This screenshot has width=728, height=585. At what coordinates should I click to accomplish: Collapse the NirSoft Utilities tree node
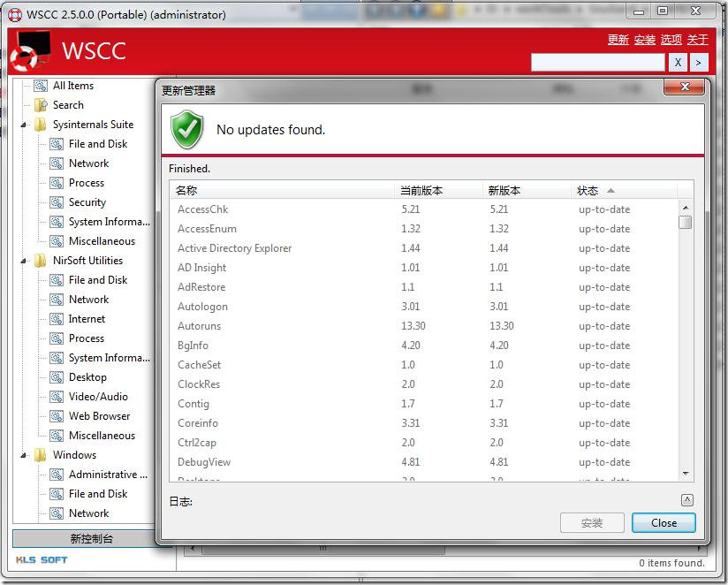[x=24, y=262]
